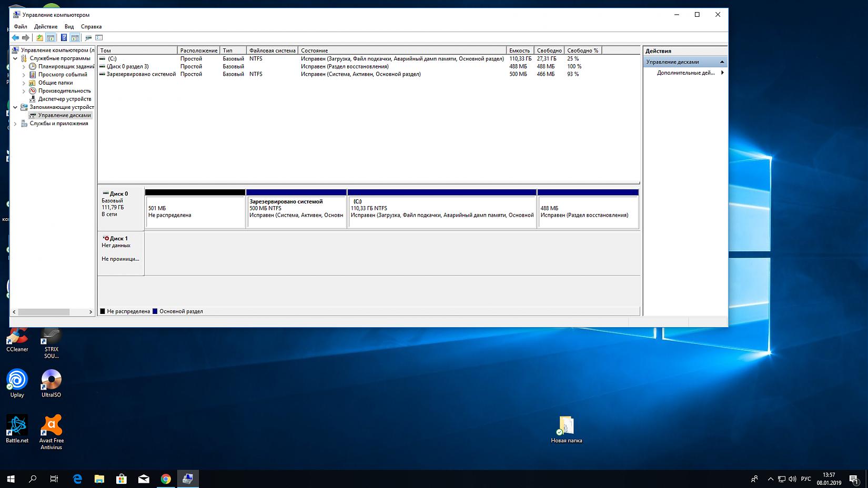Click the disk settings icon in toolbar
The image size is (868, 488).
coord(88,38)
